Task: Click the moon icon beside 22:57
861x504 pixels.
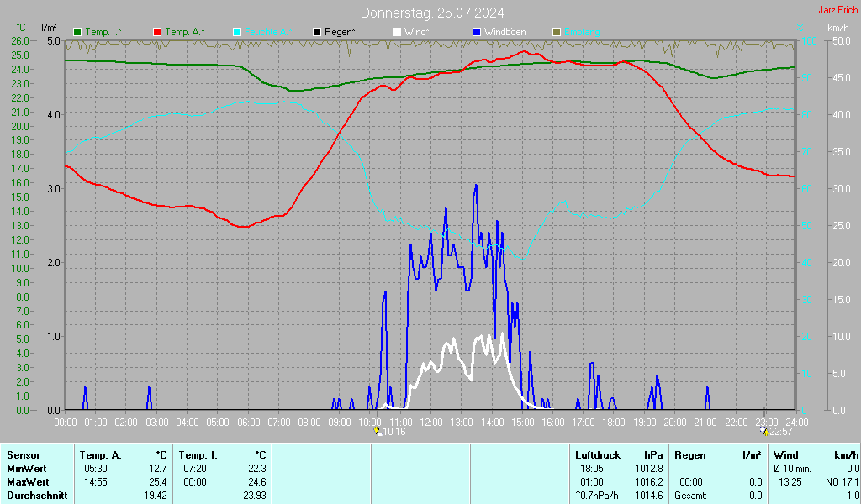Action: click(x=764, y=431)
